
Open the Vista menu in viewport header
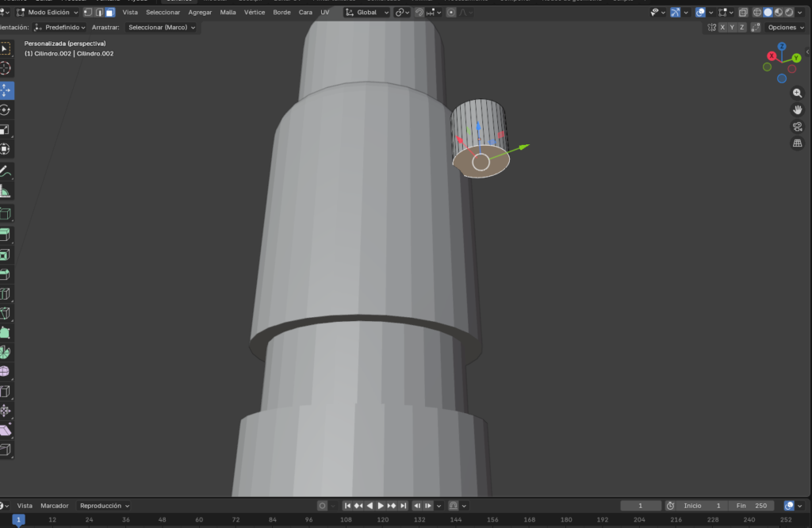point(130,13)
